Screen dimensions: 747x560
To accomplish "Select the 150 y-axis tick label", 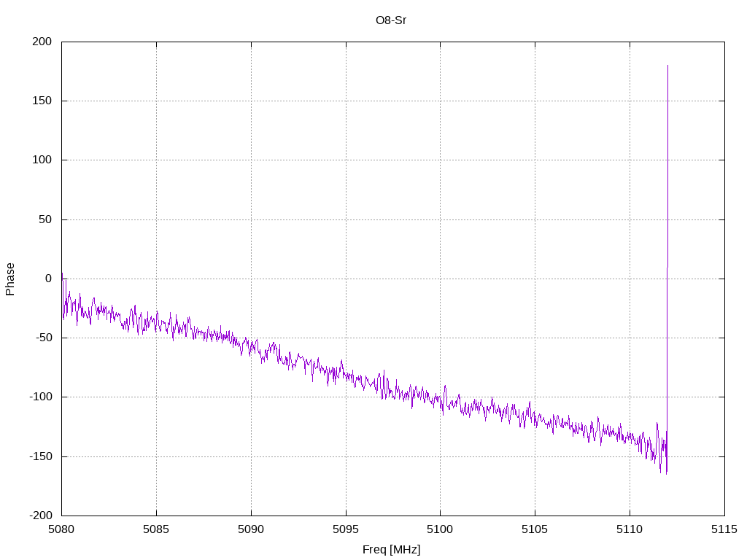I will pyautogui.click(x=42, y=101).
